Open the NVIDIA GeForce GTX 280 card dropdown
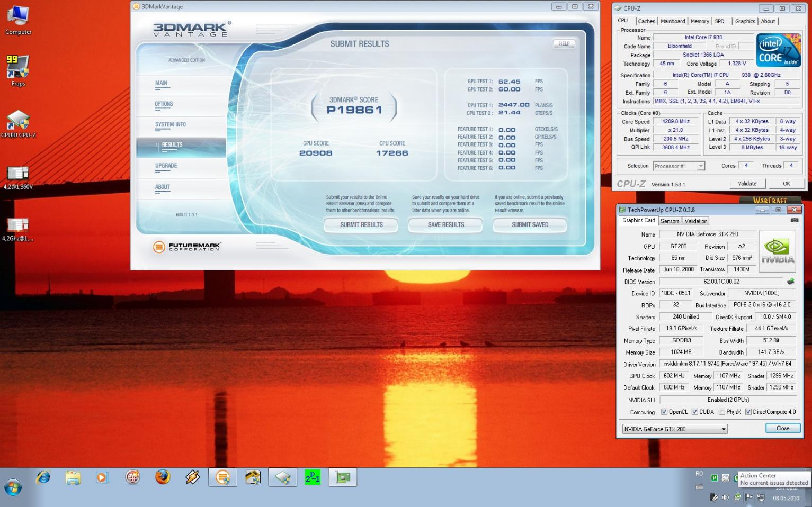The height and width of the screenshot is (507, 812). (674, 429)
